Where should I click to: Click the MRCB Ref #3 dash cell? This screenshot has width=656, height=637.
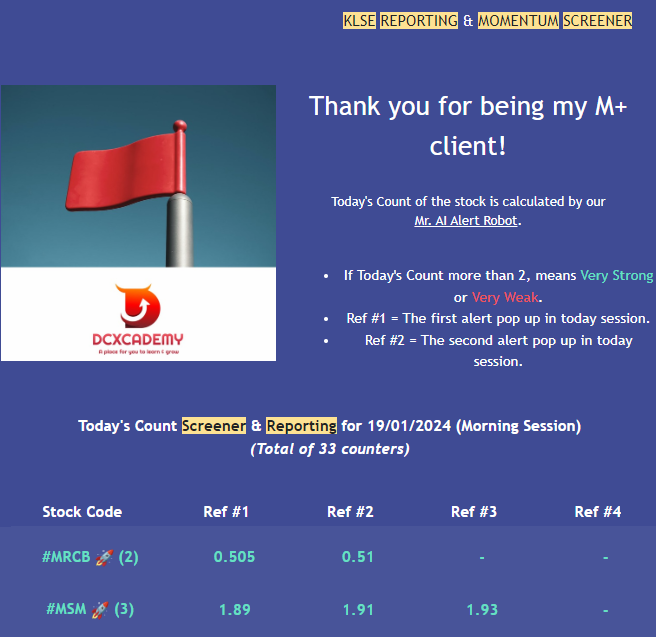[482, 557]
